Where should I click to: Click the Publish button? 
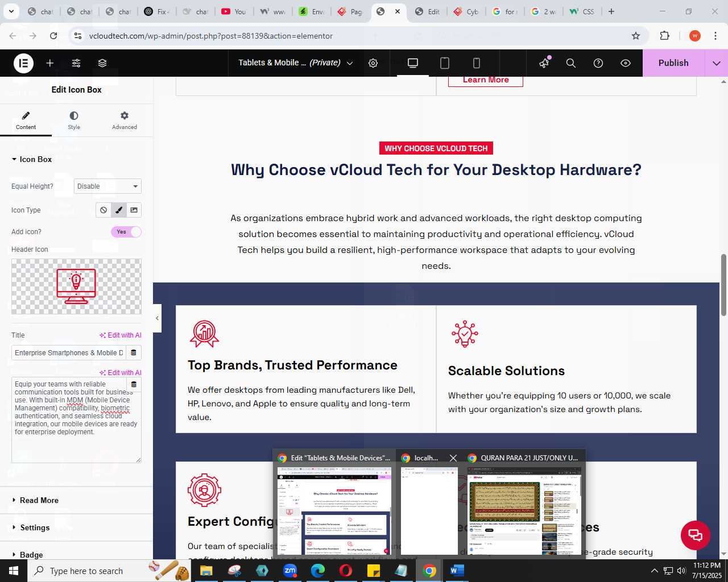(x=673, y=63)
